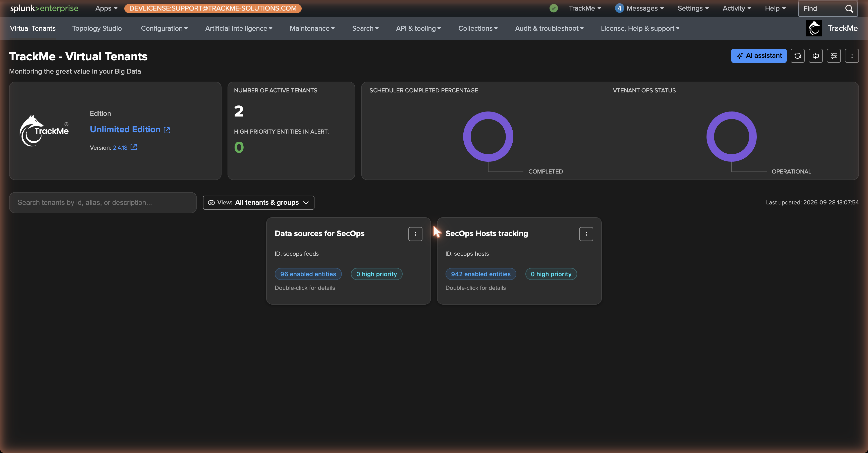Open the Messages dropdown

(x=645, y=9)
